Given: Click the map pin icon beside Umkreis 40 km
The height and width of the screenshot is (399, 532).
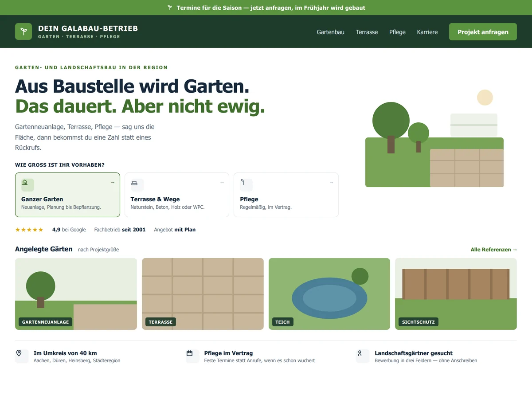Looking at the screenshot, I should pyautogui.click(x=19, y=353).
